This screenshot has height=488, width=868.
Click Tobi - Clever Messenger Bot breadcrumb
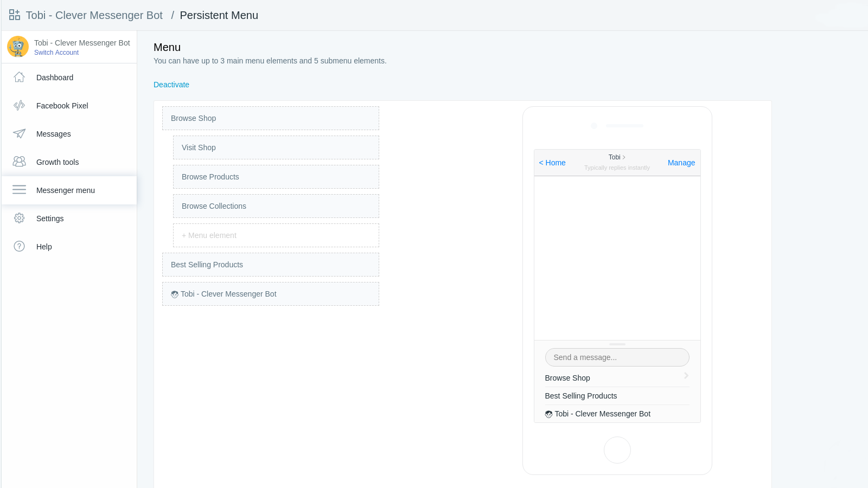(94, 15)
